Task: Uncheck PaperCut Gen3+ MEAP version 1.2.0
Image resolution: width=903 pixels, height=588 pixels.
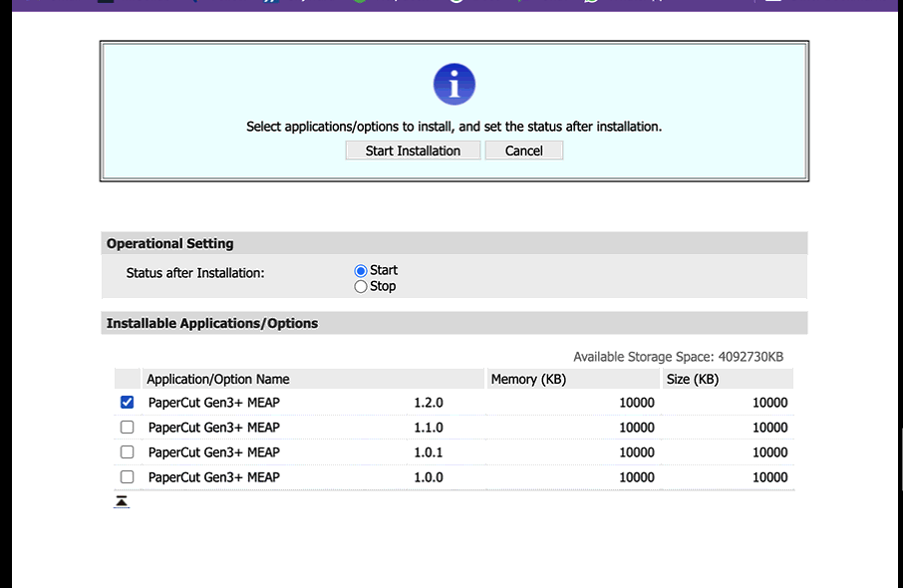Action: [128, 402]
